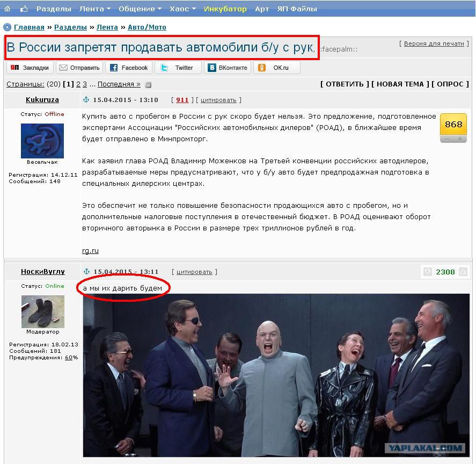Open Версия для печати link
Image resolution: width=476 pixels, height=464 pixels.
[434, 44]
